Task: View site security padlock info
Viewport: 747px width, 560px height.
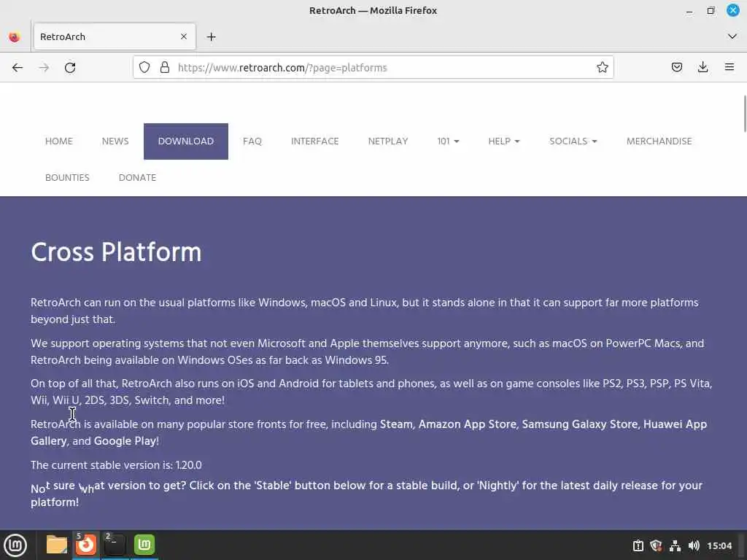Action: pos(165,68)
